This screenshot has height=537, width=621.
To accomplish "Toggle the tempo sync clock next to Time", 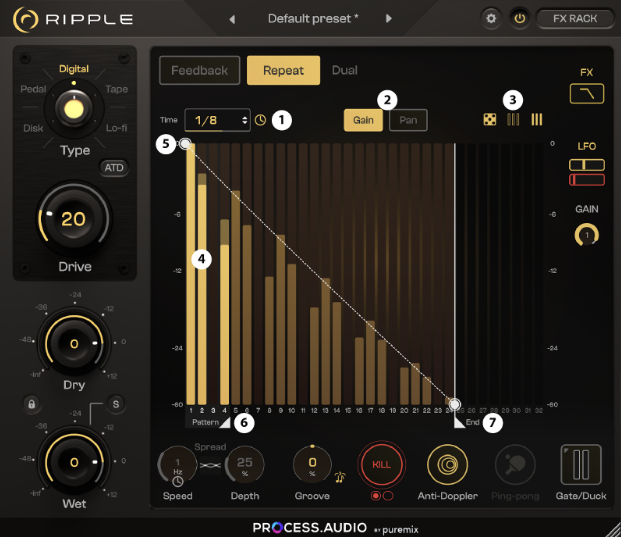I will [x=260, y=120].
